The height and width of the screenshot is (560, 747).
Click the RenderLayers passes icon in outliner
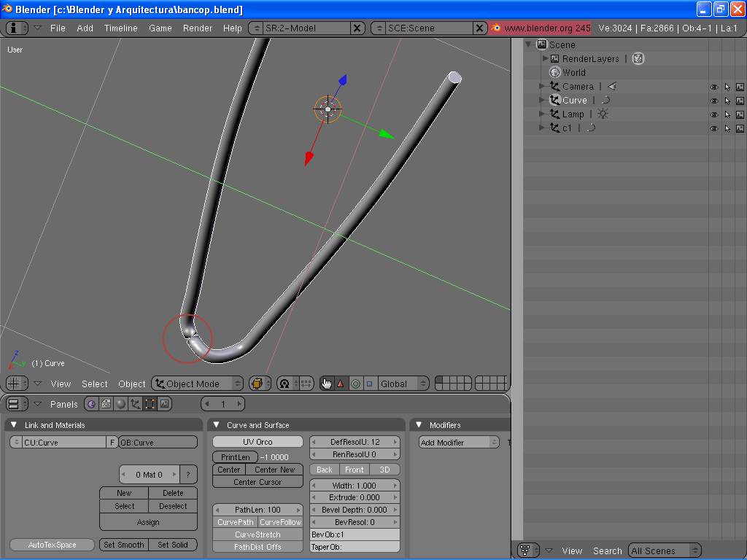[638, 58]
